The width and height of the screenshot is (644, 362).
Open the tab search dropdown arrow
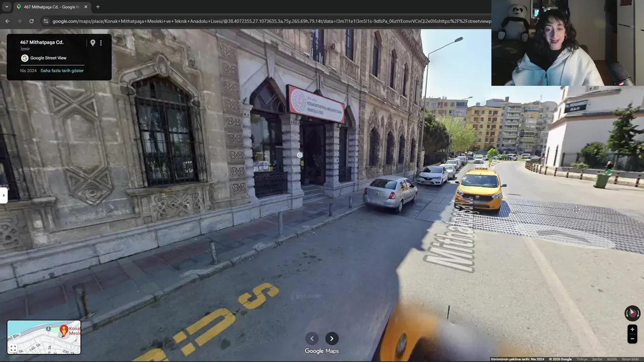pyautogui.click(x=7, y=7)
